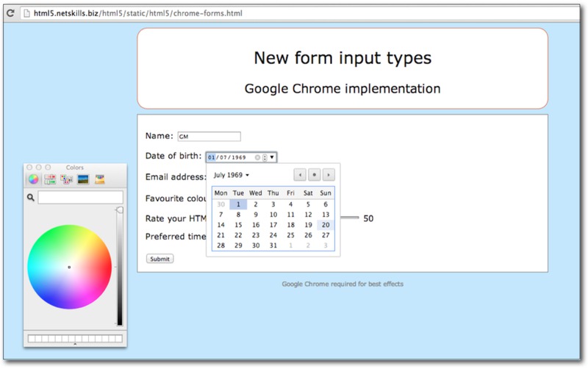Open the color palettes tab in Colors
This screenshot has height=369, width=588.
click(x=67, y=179)
